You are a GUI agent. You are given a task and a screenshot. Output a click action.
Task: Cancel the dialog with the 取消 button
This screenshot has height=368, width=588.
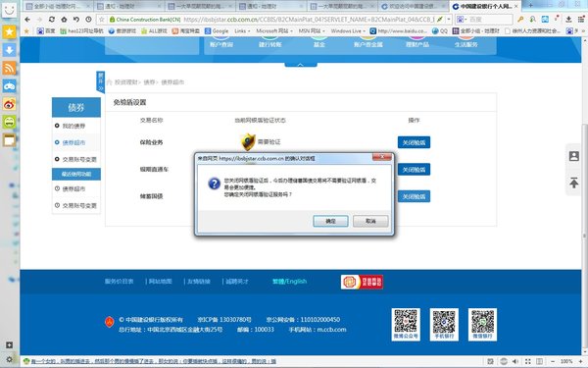click(x=370, y=221)
